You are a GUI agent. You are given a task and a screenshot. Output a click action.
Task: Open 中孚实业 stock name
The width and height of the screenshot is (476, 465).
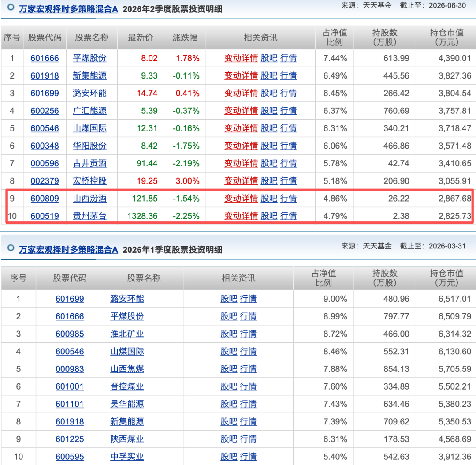click(127, 457)
